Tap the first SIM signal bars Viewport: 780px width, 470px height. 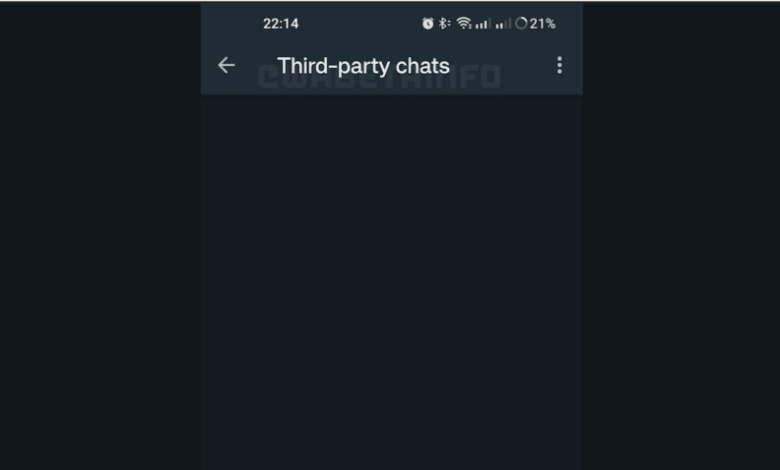(483, 23)
